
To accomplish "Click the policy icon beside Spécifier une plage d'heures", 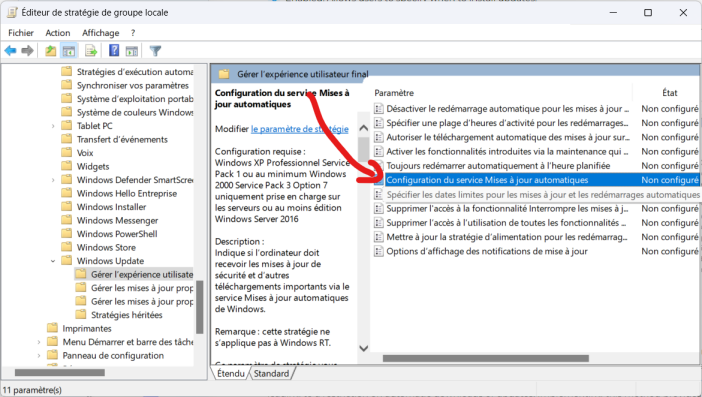I will (379, 123).
